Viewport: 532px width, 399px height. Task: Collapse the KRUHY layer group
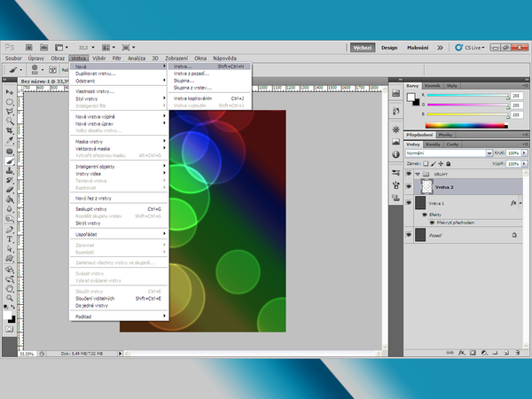pyautogui.click(x=418, y=174)
